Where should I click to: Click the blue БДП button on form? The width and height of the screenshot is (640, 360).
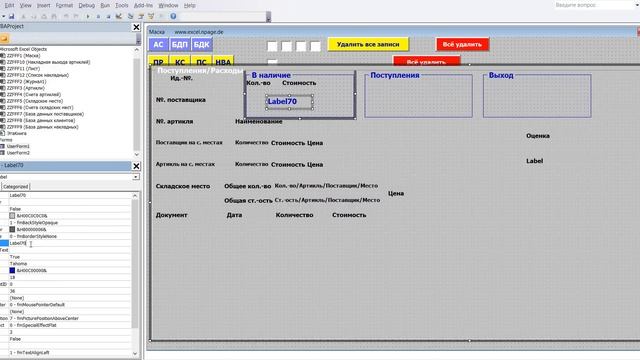180,44
